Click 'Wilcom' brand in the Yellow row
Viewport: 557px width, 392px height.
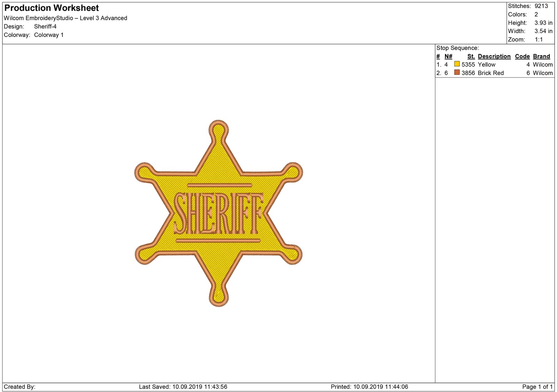543,64
